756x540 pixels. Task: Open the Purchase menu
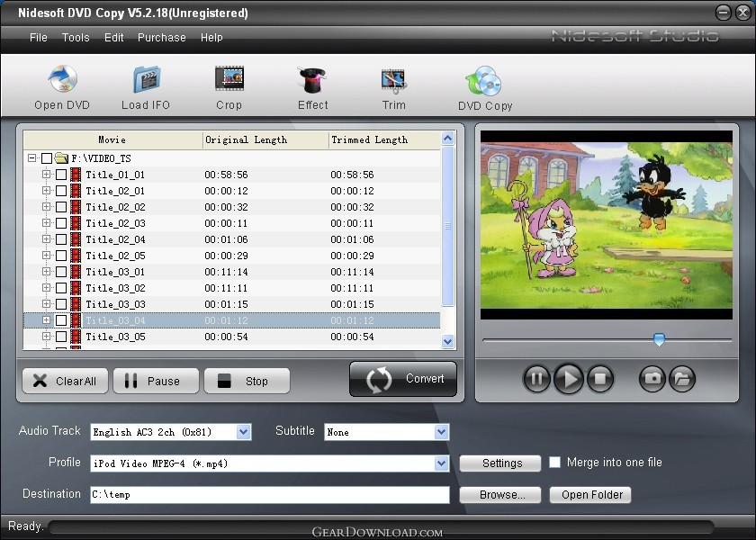161,38
